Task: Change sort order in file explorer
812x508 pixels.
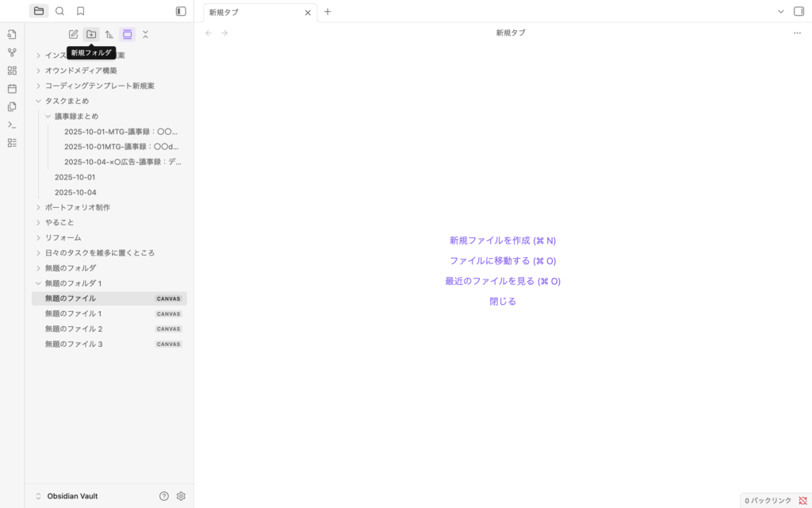Action: click(109, 34)
